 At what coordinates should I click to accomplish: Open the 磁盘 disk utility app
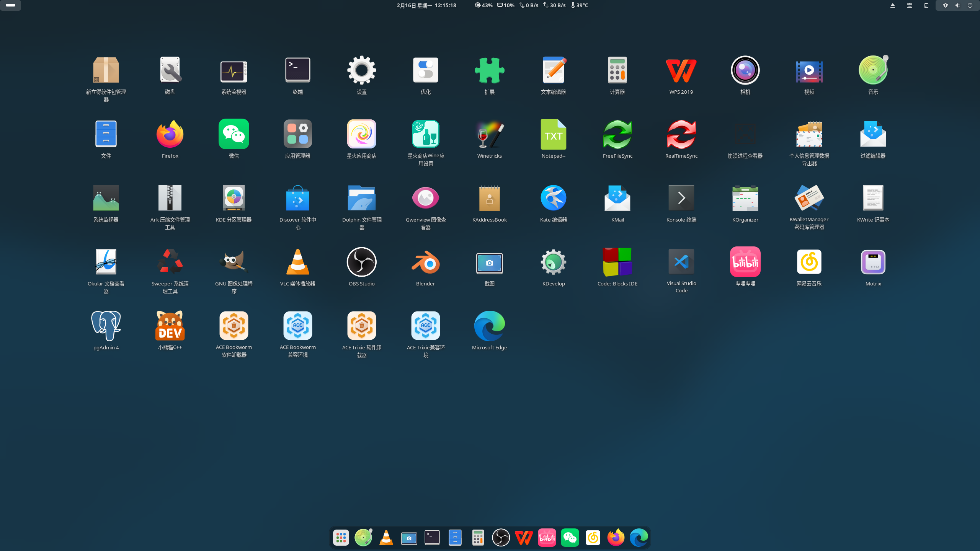tap(170, 70)
